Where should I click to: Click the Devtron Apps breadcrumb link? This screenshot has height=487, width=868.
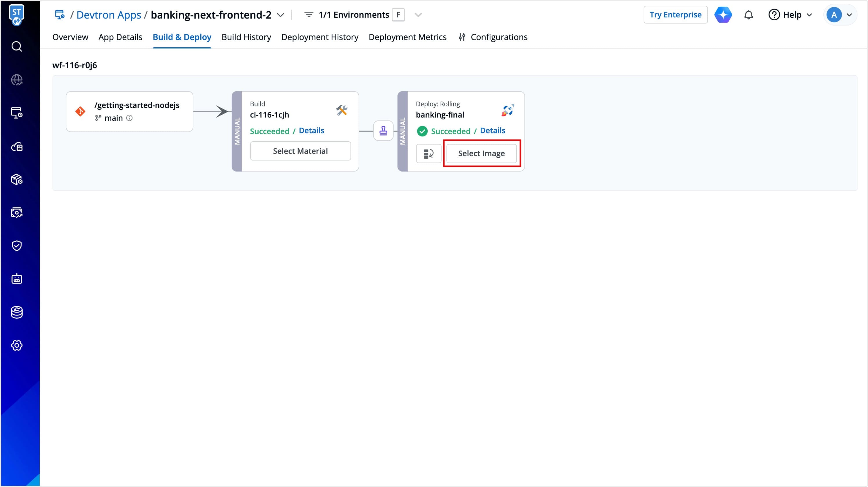coord(108,15)
